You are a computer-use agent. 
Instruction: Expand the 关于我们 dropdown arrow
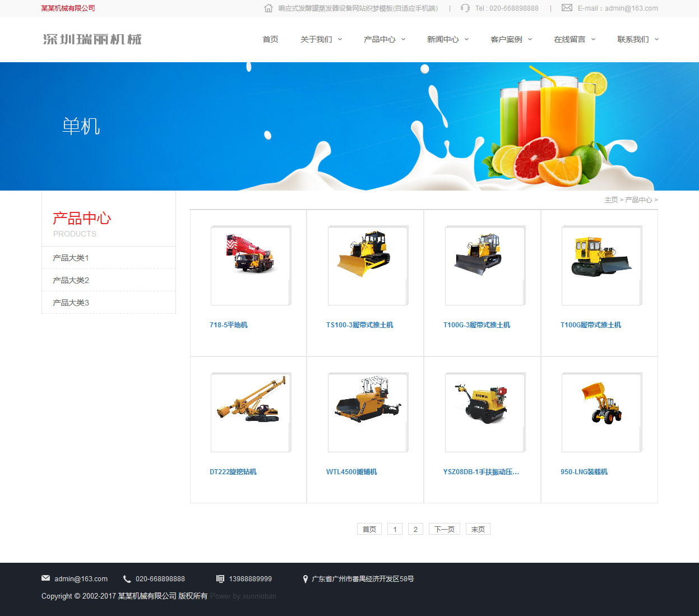(x=340, y=39)
